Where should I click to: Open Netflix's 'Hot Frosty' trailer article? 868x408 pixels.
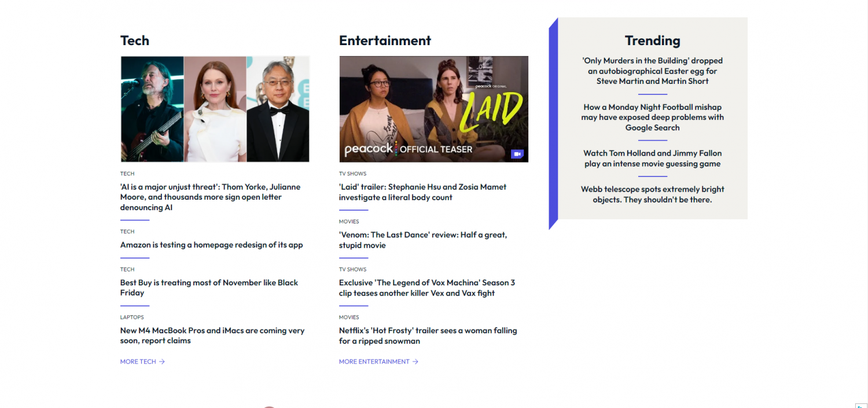(428, 336)
